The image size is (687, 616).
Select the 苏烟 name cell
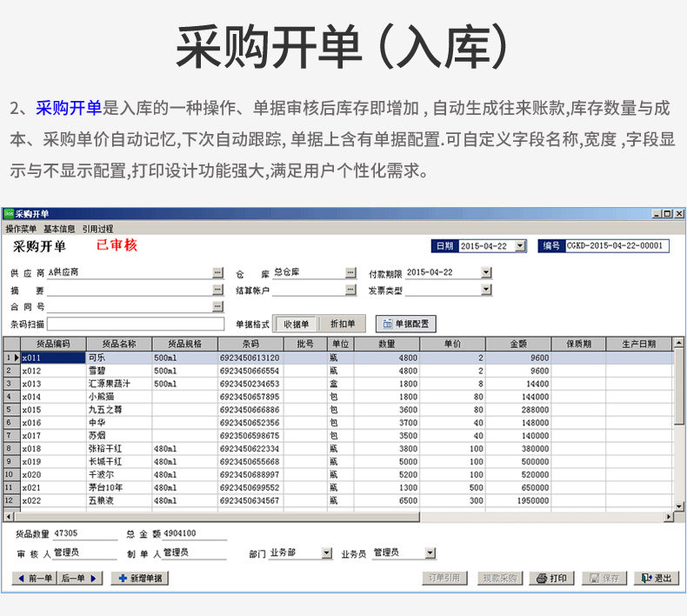[x=119, y=436]
